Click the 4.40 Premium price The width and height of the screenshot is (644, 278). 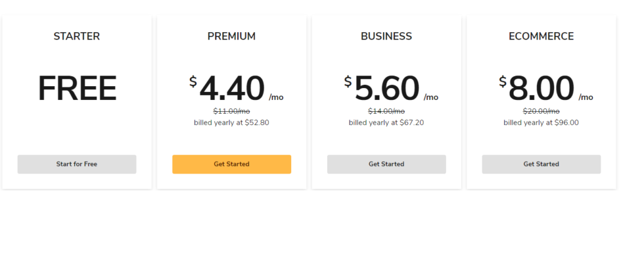[232, 89]
